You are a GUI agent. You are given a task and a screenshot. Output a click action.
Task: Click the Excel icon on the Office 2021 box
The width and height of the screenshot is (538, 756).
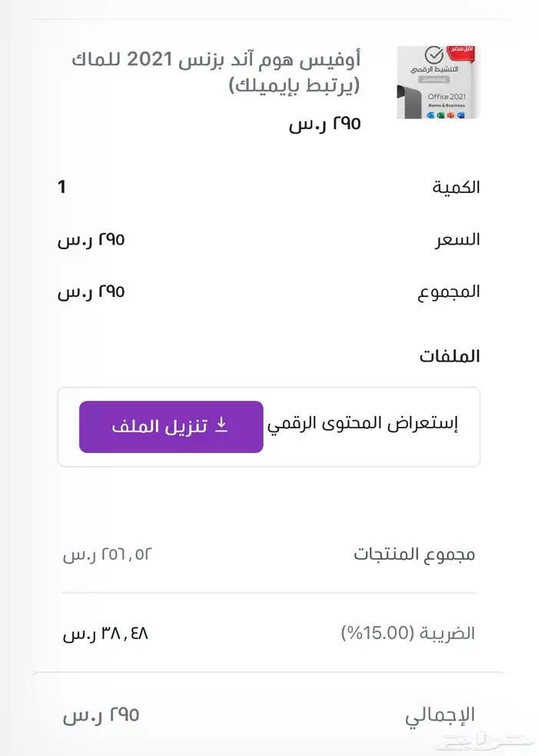click(440, 115)
